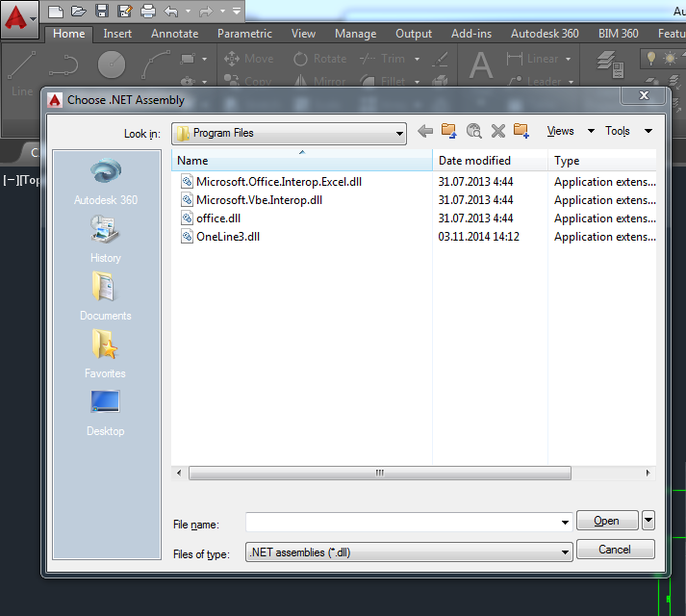Sort files by Date modified column header
The height and width of the screenshot is (616, 686).
(490, 160)
